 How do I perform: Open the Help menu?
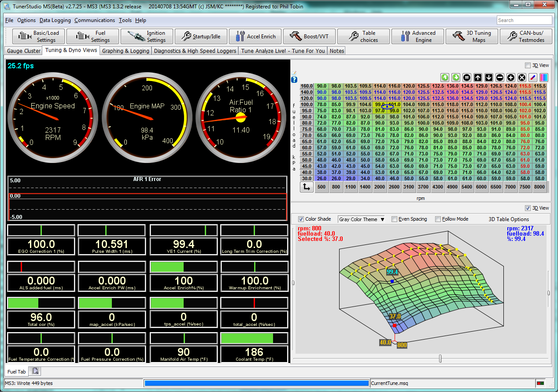[x=140, y=20]
